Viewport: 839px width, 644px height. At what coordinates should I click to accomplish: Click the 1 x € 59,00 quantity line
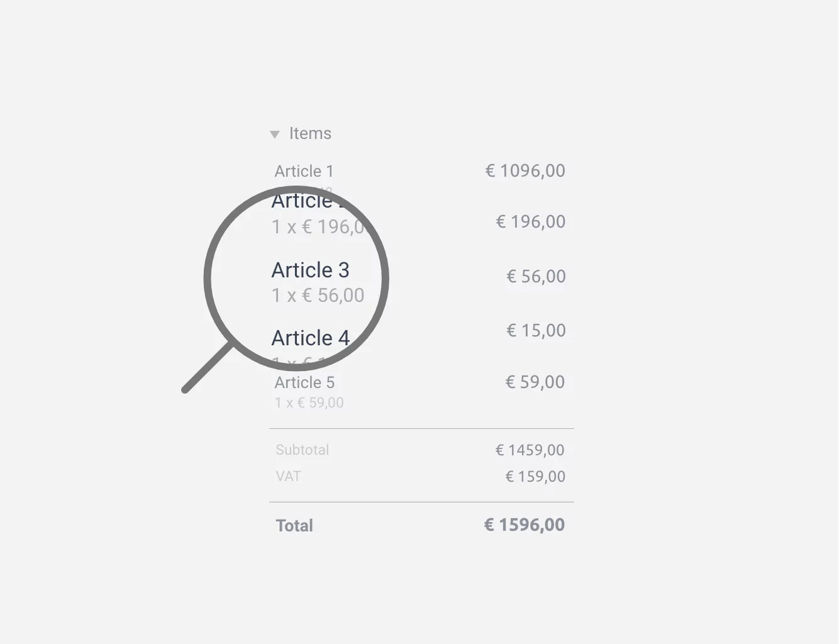309,402
